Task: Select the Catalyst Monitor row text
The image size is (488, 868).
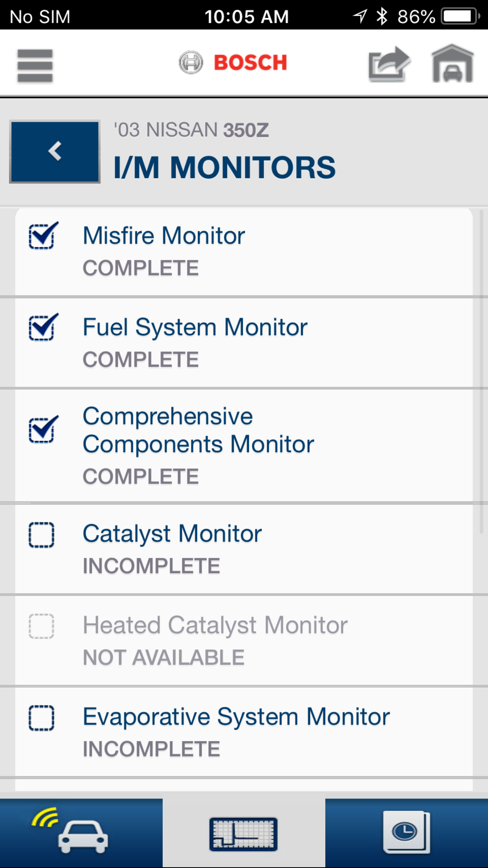Action: pos(172,534)
